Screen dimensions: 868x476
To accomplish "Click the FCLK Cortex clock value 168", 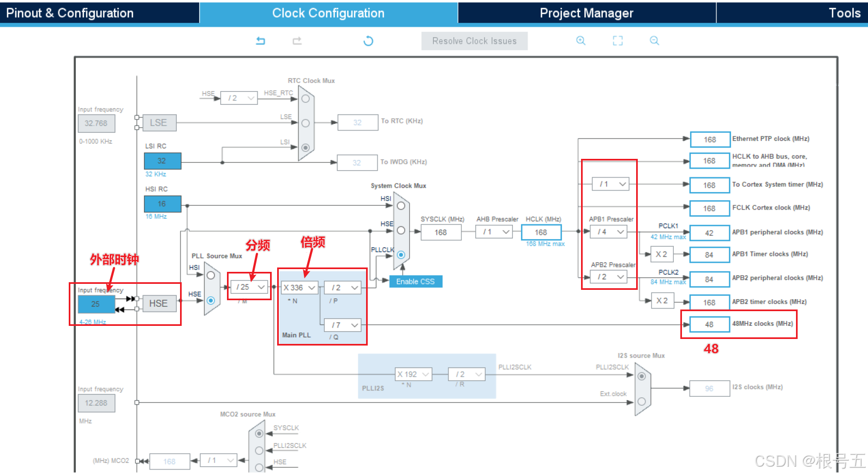I will point(709,209).
